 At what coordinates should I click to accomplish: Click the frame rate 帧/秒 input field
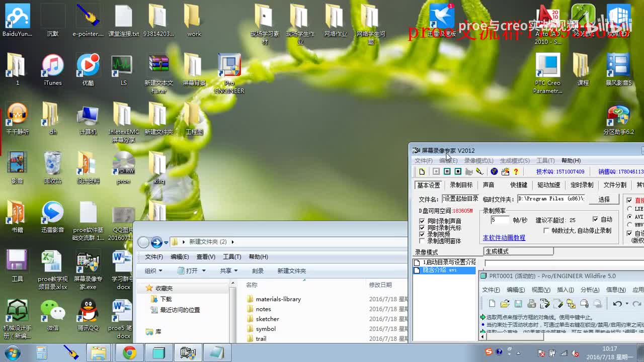[500, 220]
